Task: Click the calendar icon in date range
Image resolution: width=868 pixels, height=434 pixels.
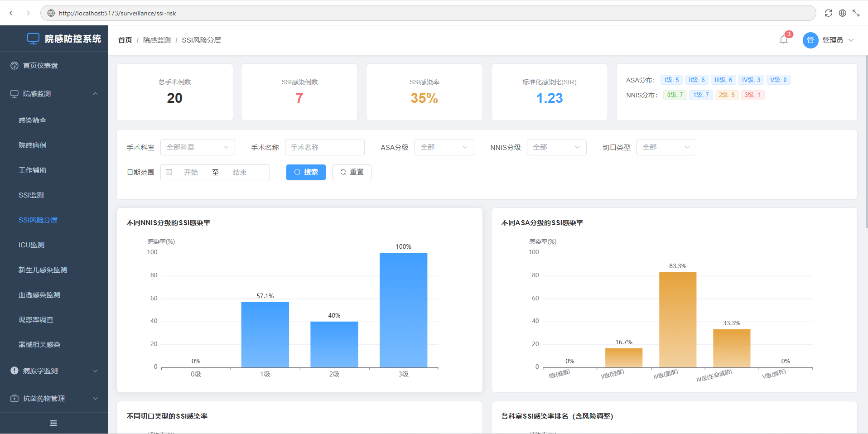Action: tap(169, 172)
